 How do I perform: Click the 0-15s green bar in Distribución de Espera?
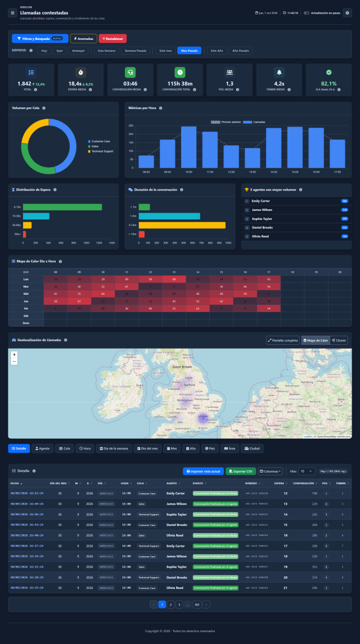62,207
